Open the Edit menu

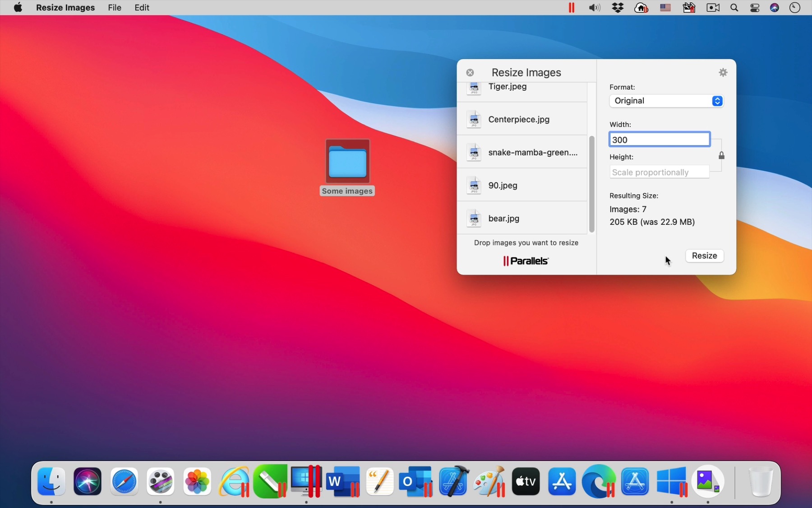click(x=142, y=8)
